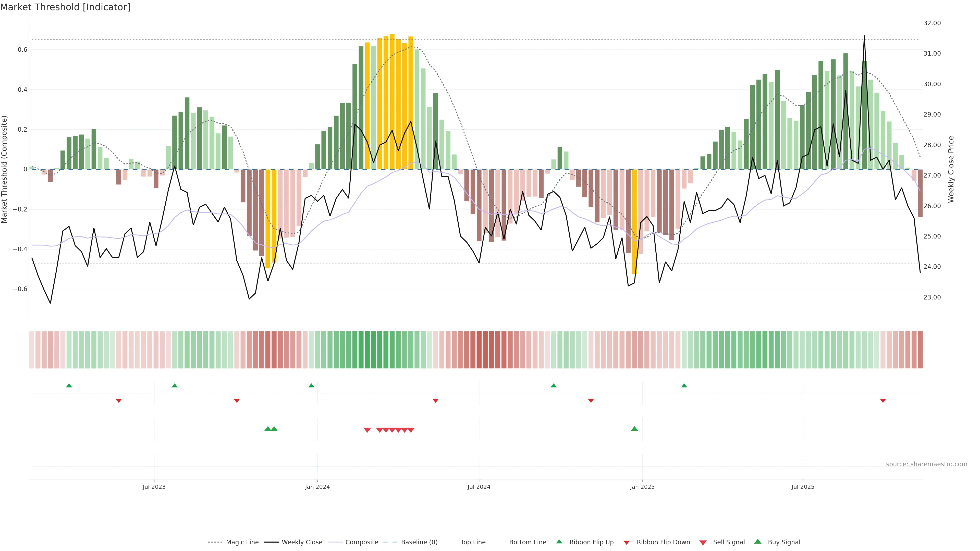Click the Ribbon Flip Up legend triangle
This screenshot has height=551, width=980.
tap(559, 542)
